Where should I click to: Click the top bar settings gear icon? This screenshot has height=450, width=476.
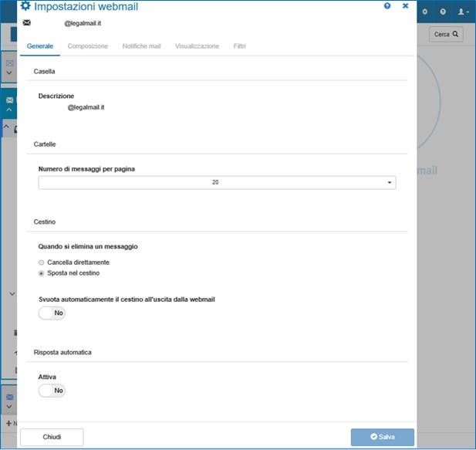[424, 12]
